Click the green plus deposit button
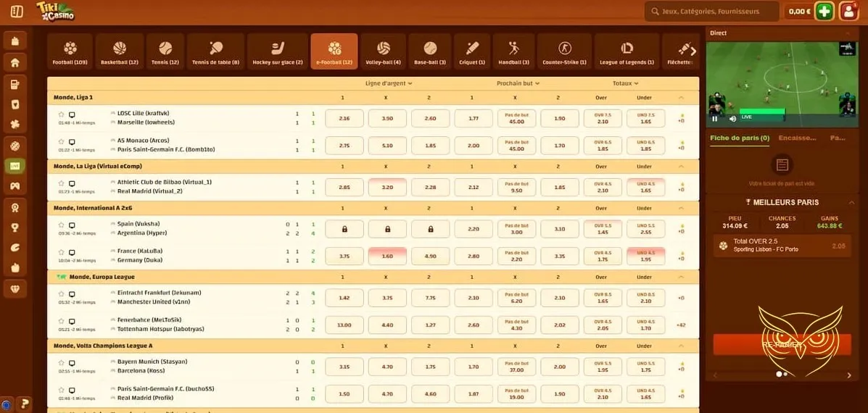The width and height of the screenshot is (868, 413). click(824, 11)
